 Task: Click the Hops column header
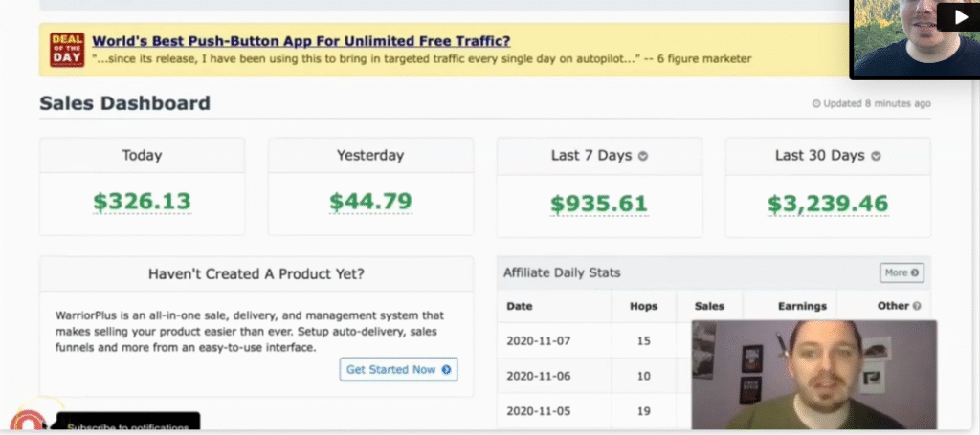[643, 307]
